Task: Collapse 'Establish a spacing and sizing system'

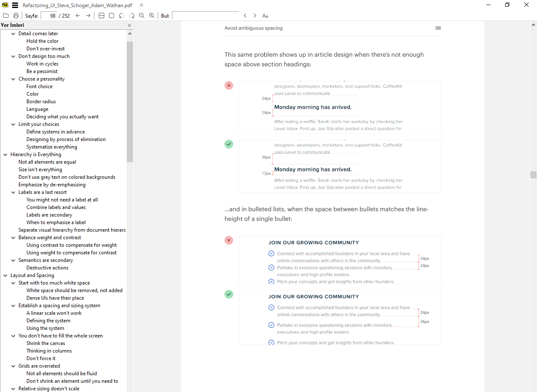Action: click(13, 306)
